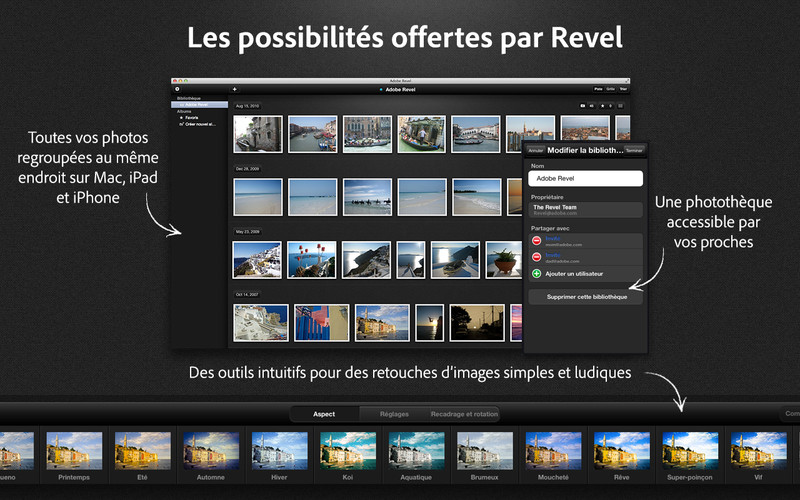The image size is (800, 500).
Task: Click the grid view icon at the date row's right end
Action: [620, 106]
